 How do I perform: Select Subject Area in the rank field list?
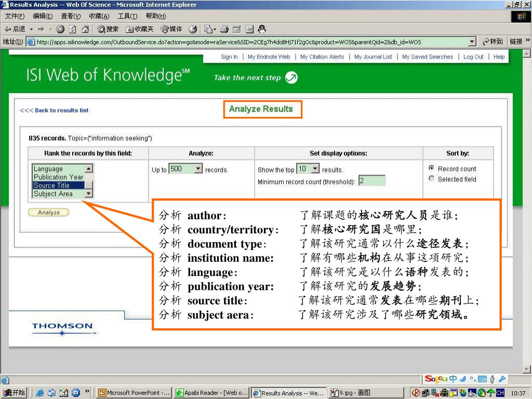[58, 194]
